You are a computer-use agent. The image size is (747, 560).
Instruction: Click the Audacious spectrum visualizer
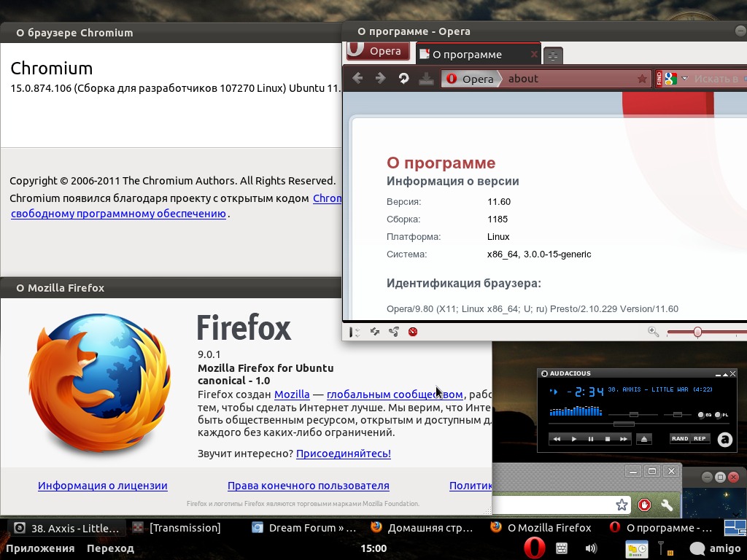click(x=576, y=411)
